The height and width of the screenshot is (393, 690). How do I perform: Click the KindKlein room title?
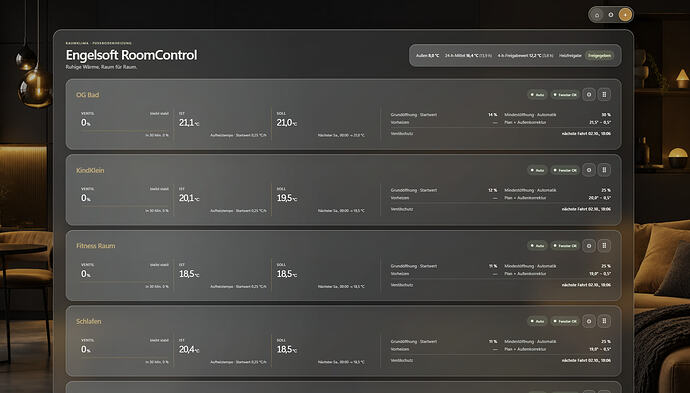[x=90, y=170]
